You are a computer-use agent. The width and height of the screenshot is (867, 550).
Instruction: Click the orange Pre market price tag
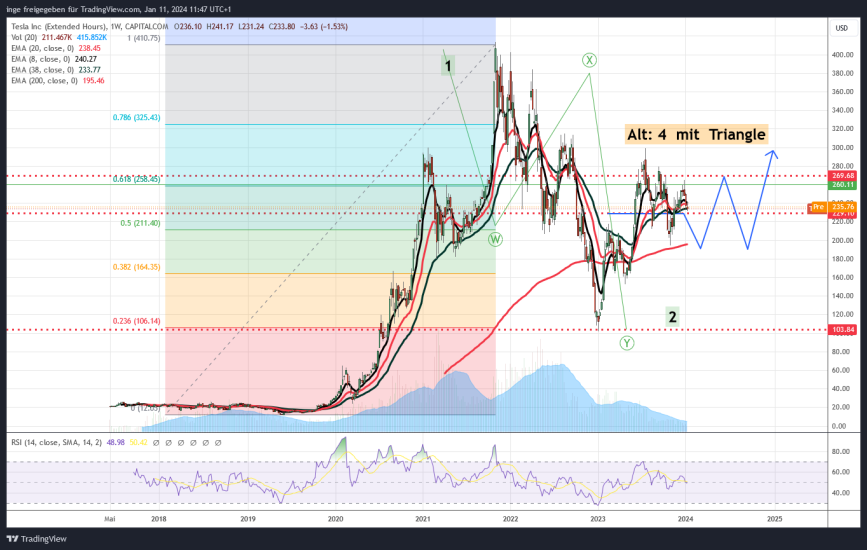point(817,207)
